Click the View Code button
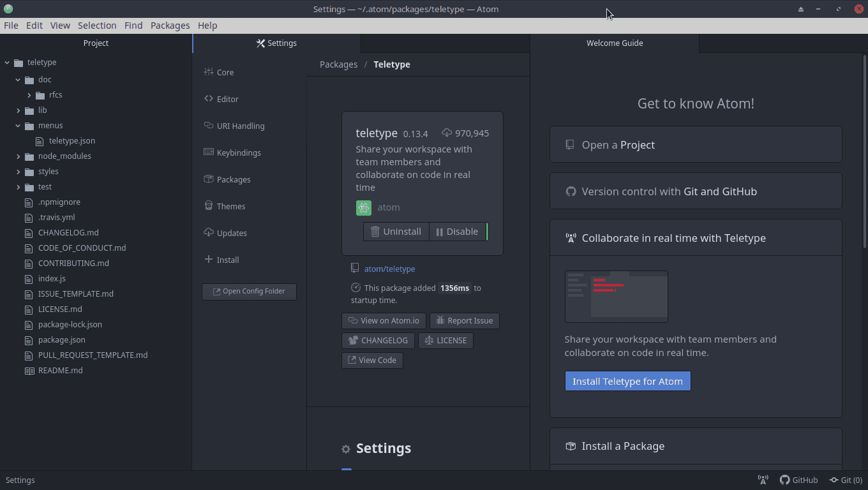The image size is (868, 490). (372, 360)
